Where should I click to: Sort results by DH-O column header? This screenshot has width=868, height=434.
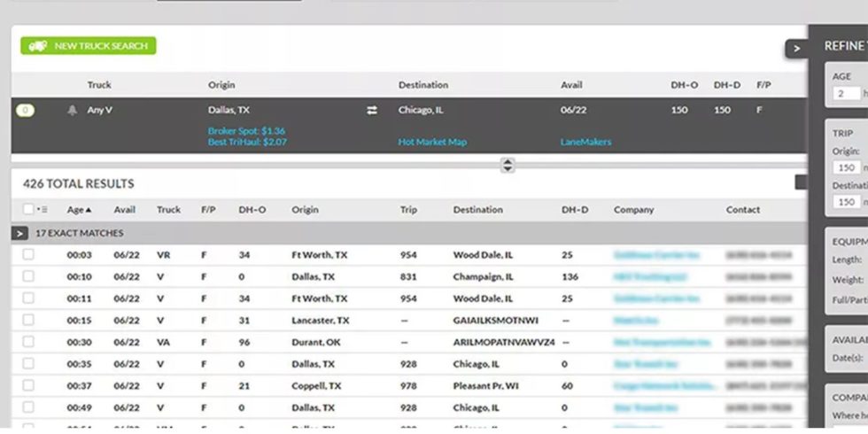pyautogui.click(x=252, y=210)
